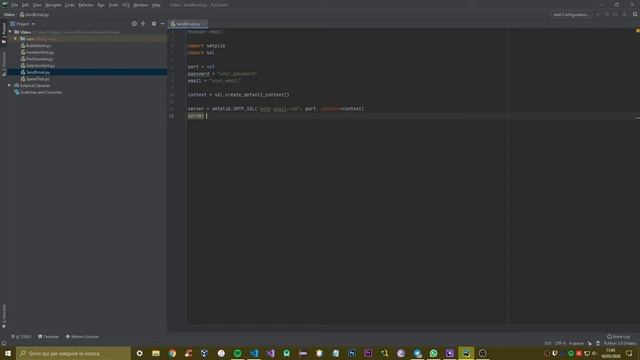Image resolution: width=640 pixels, height=360 pixels.
Task: Open Premiere Pro from the taskbar
Action: pos(368,353)
